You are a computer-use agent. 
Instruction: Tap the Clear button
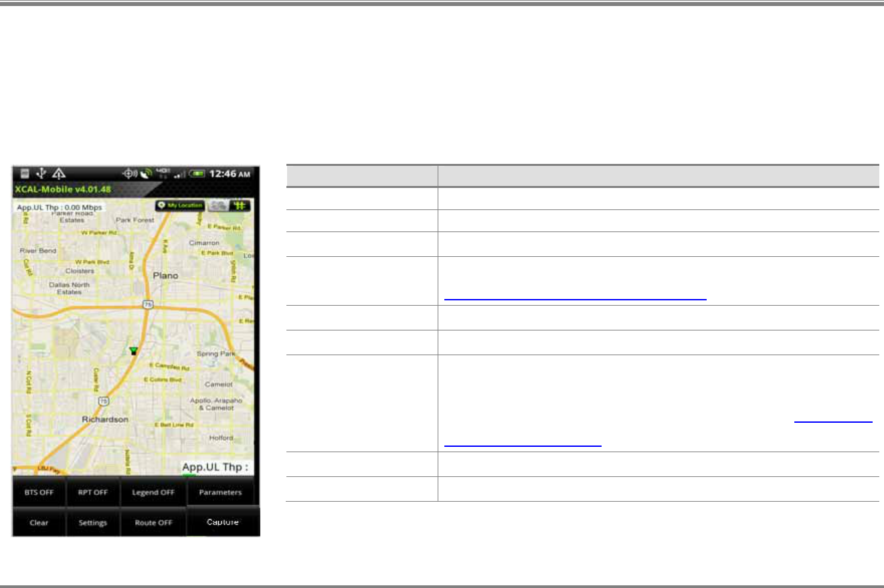39,522
